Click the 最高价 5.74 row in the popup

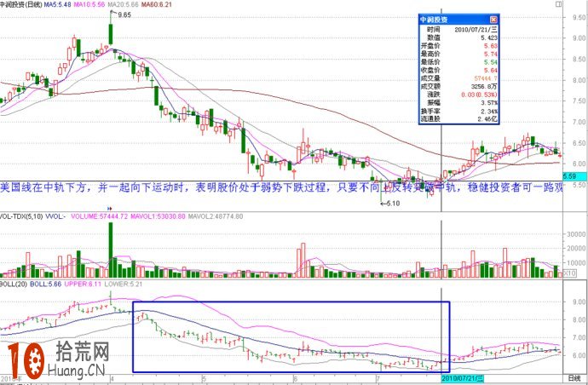tap(458, 54)
